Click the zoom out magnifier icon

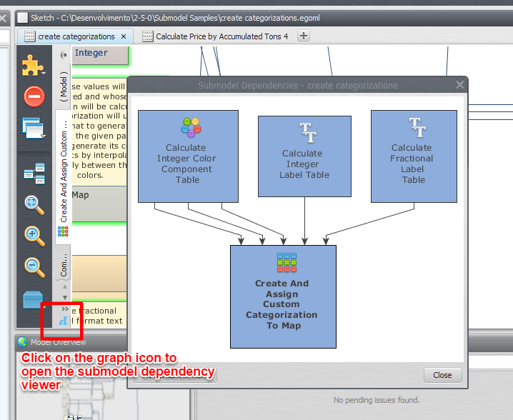[x=34, y=266]
